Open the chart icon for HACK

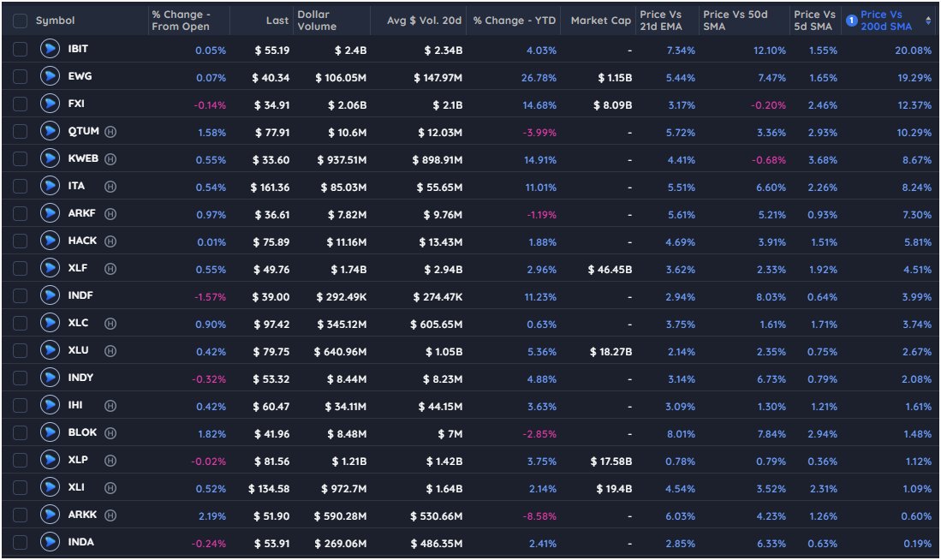50,241
